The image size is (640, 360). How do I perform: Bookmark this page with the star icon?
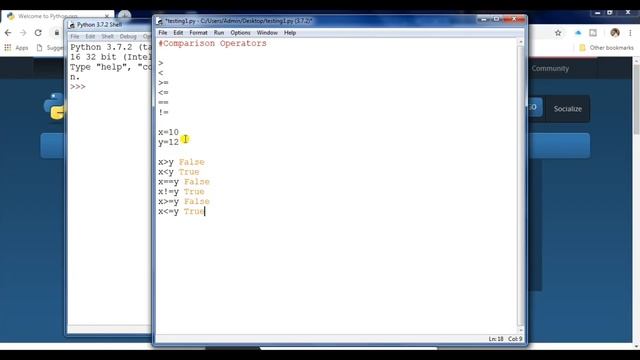pyautogui.click(x=558, y=33)
